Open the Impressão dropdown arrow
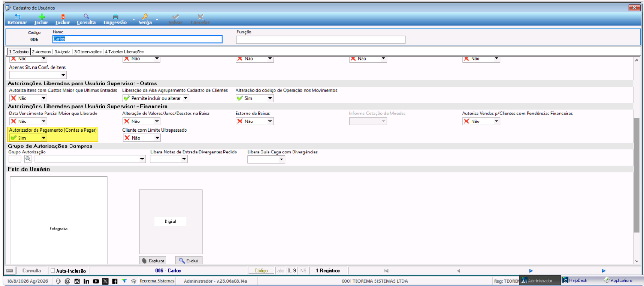This screenshot has width=644, height=286. click(134, 20)
